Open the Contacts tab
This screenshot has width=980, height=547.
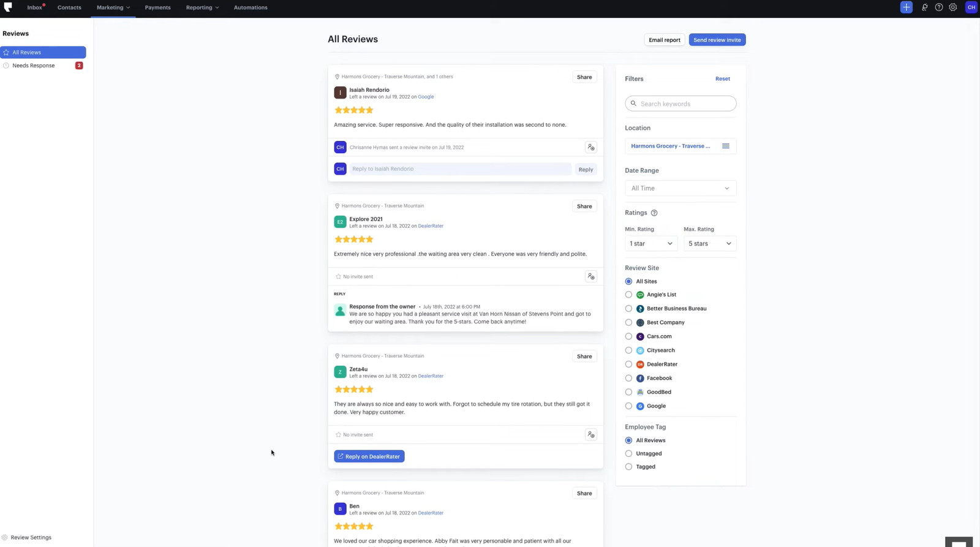(69, 7)
